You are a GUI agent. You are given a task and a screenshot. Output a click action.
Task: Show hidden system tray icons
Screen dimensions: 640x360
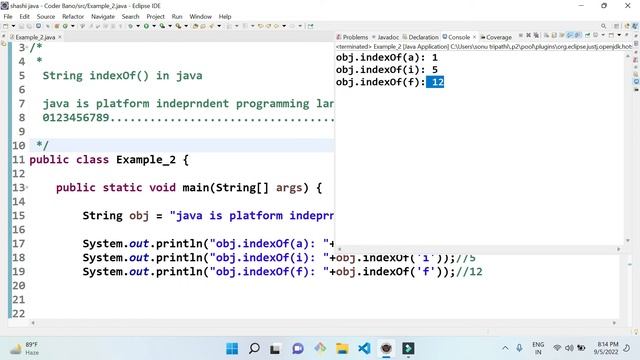505,348
